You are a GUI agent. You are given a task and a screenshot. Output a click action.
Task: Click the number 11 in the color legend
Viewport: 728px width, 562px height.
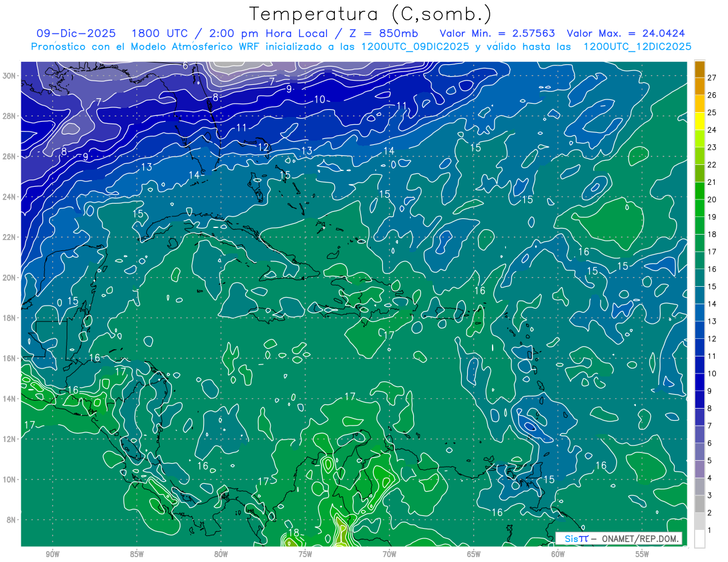pyautogui.click(x=712, y=356)
